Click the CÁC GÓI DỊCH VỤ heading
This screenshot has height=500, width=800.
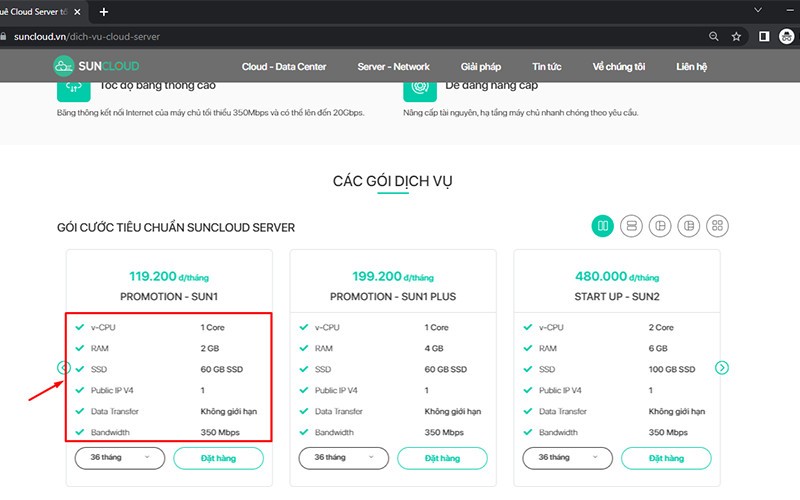click(x=392, y=181)
